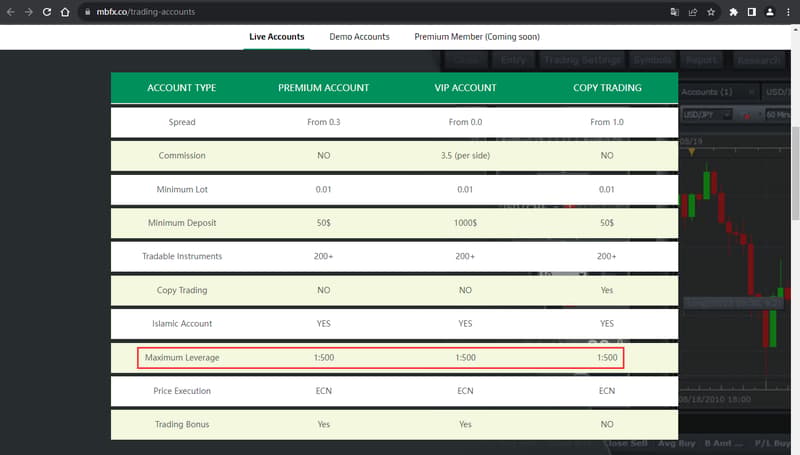Viewport: 800px width, 455px height.
Task: Click the page vertical scrollbar thumb
Action: tap(795, 173)
